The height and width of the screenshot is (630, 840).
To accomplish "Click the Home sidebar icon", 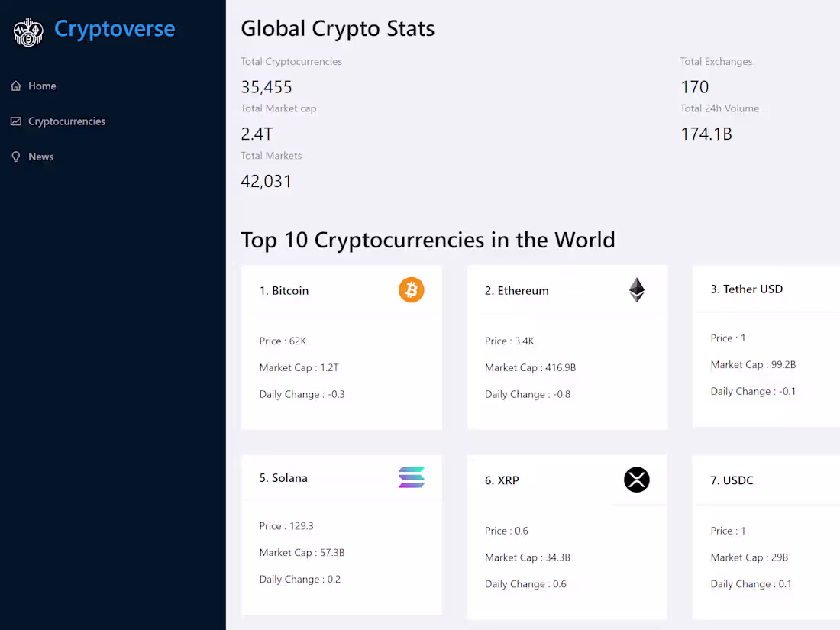I will tap(15, 86).
